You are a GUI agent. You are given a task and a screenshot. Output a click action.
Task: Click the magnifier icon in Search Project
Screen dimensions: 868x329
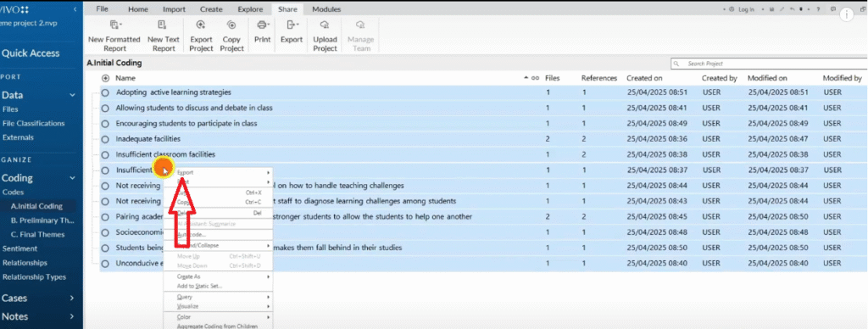point(677,64)
